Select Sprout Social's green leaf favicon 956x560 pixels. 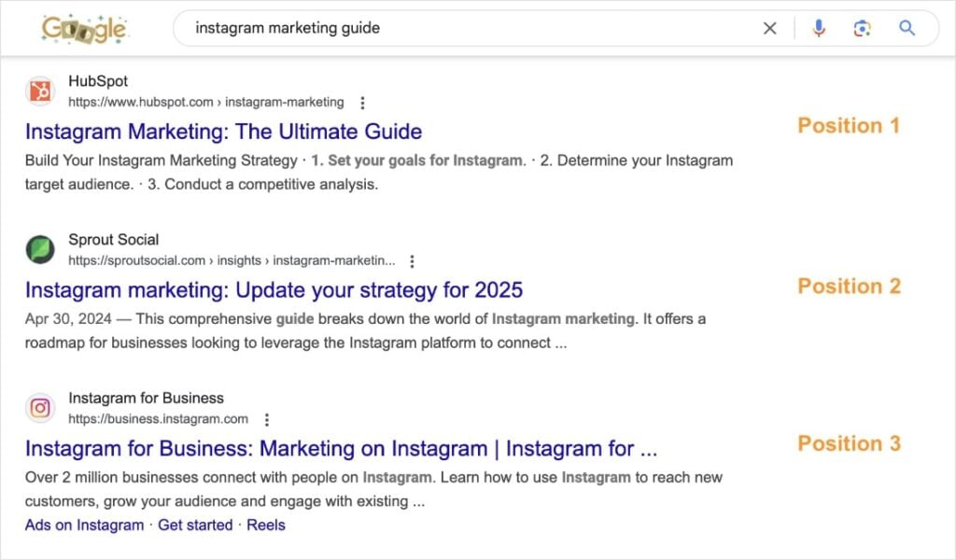tap(39, 249)
